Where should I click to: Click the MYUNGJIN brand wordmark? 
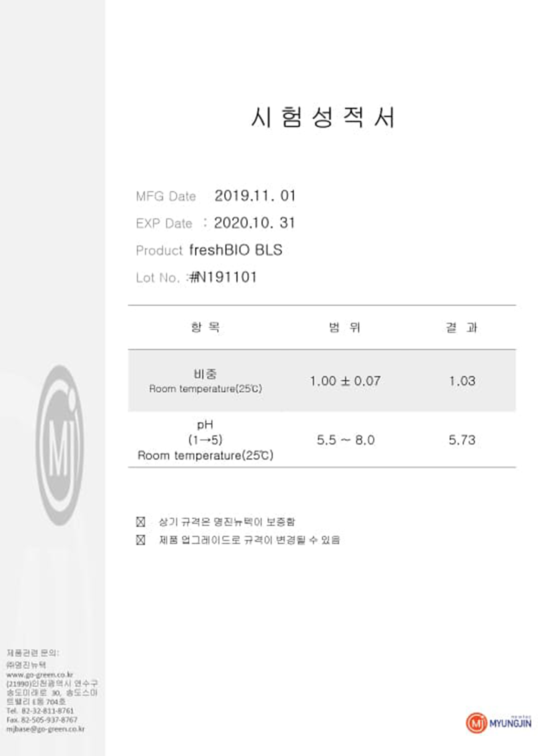[510, 723]
